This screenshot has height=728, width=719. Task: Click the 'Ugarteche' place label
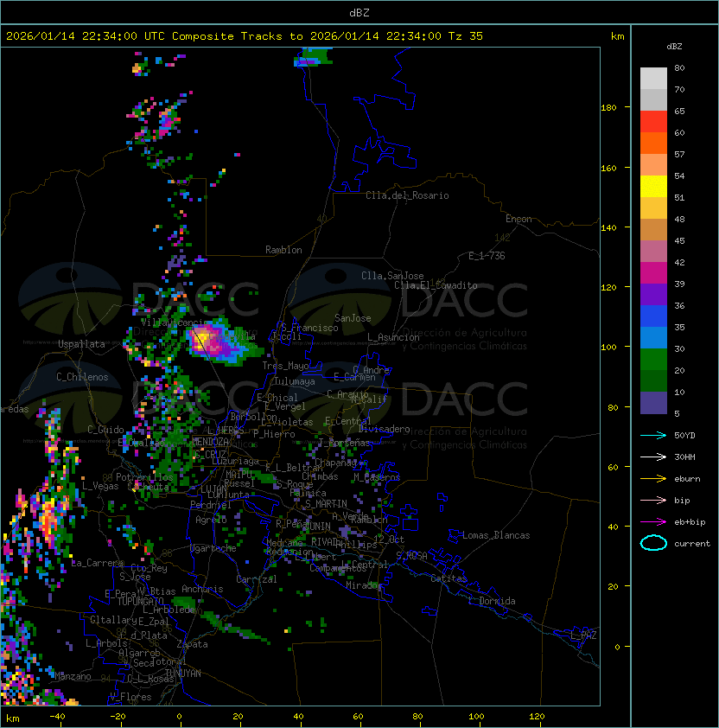(213, 548)
